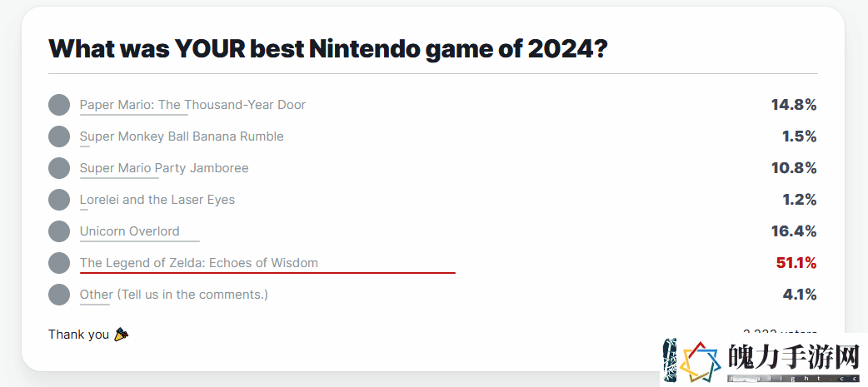Click Super Monkey Ball Banana Rumble text
The height and width of the screenshot is (387, 868).
click(x=182, y=136)
